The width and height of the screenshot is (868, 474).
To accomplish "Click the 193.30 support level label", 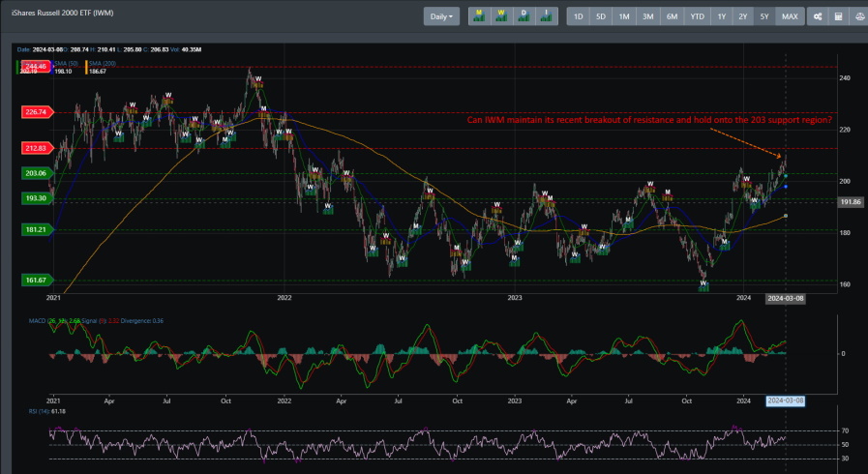I will [x=37, y=198].
